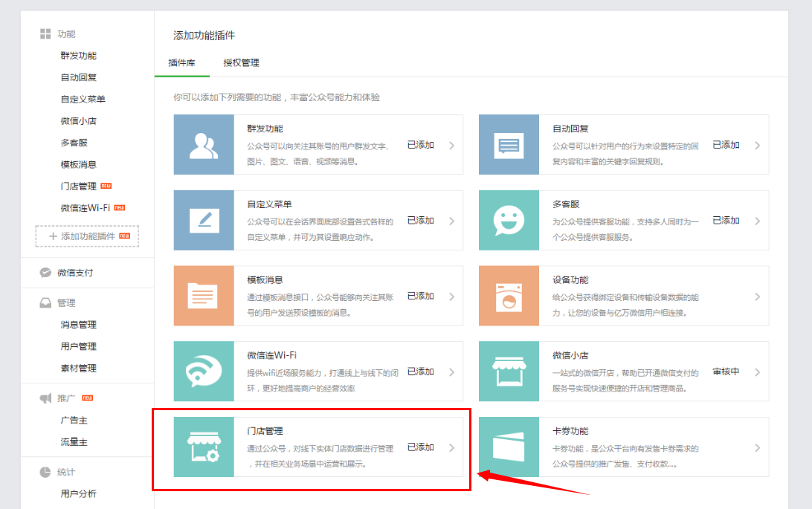812x509 pixels.
Task: Expand the 群发功能 card chevron arrow
Action: click(451, 146)
